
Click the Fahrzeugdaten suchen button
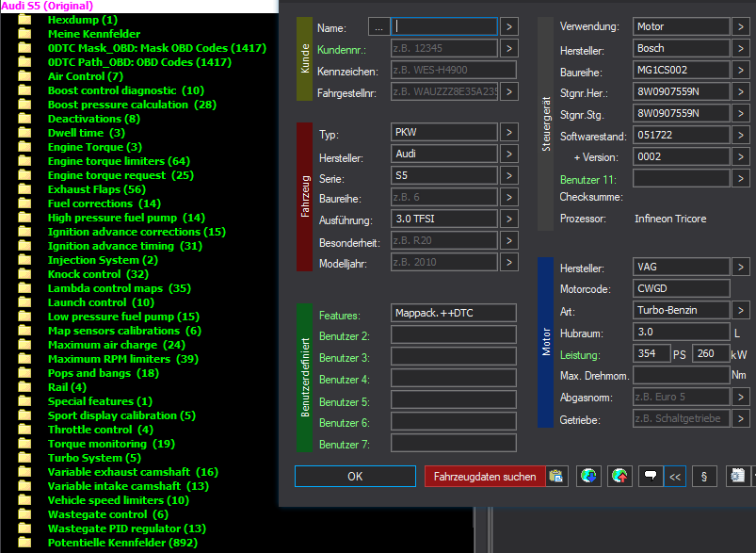pos(485,477)
